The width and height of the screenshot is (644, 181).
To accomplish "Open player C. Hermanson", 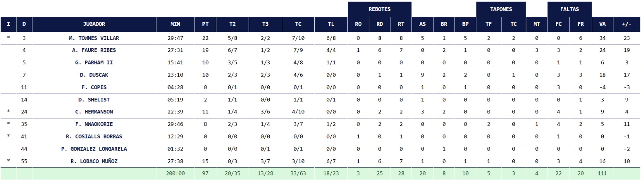I will 94,112.
